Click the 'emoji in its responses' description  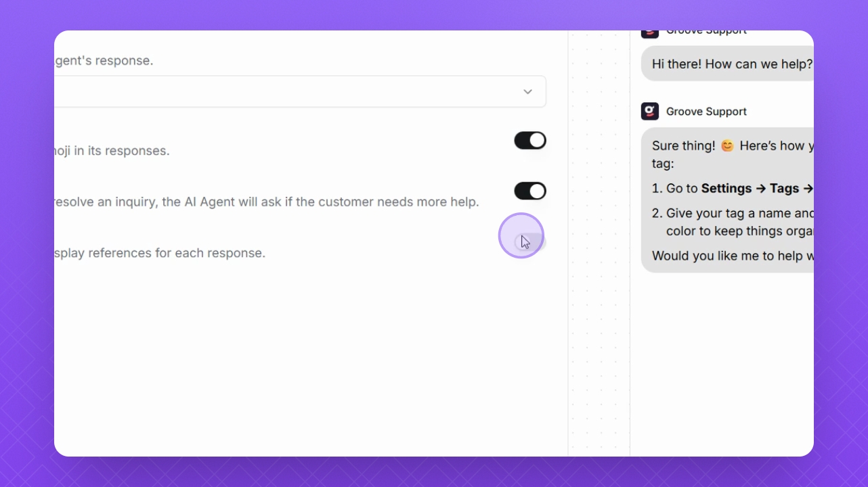pos(112,151)
